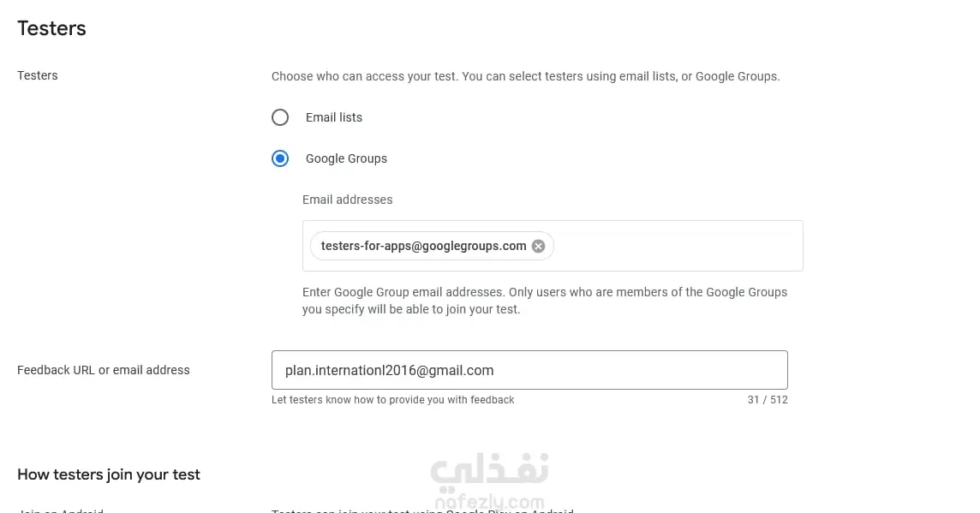The height and width of the screenshot is (513, 980).
Task: Click the "Email lists" option label
Action: tap(333, 117)
